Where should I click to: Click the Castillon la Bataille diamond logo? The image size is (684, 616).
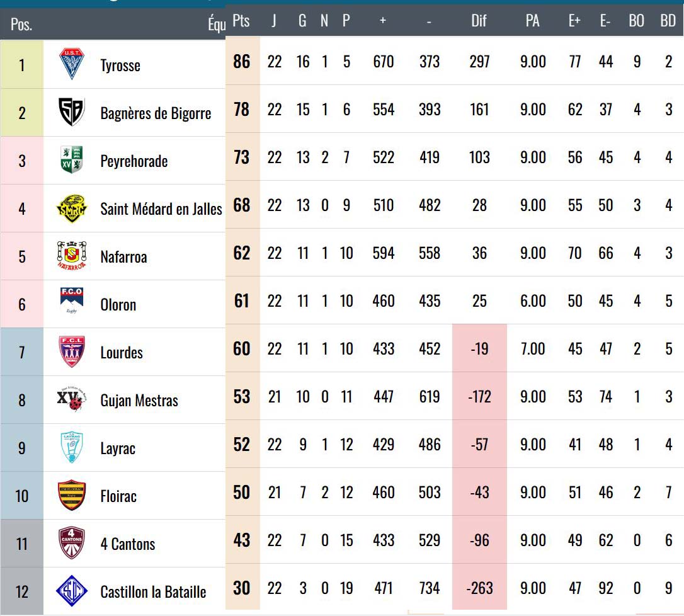[x=72, y=591]
